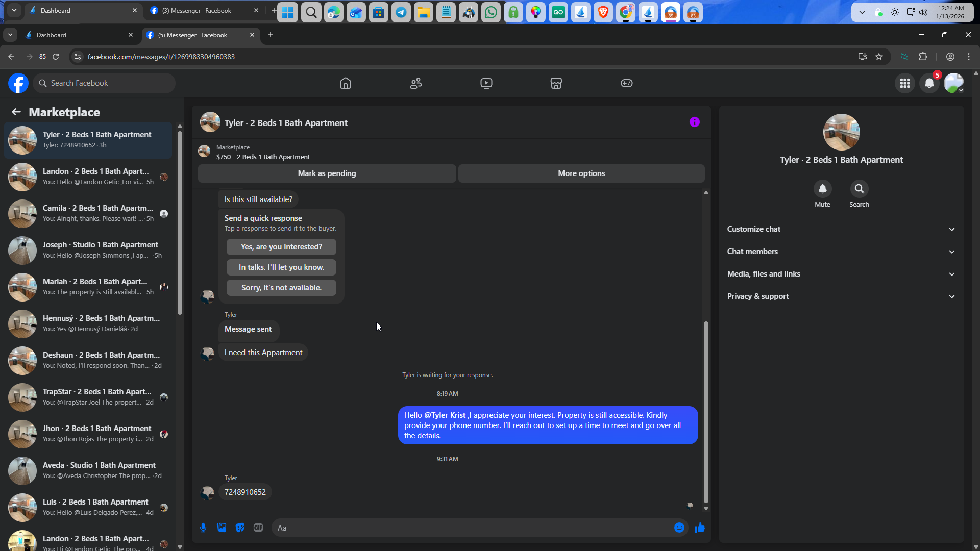Attach a photo using image icon
The image size is (980, 551).
pyautogui.click(x=222, y=528)
